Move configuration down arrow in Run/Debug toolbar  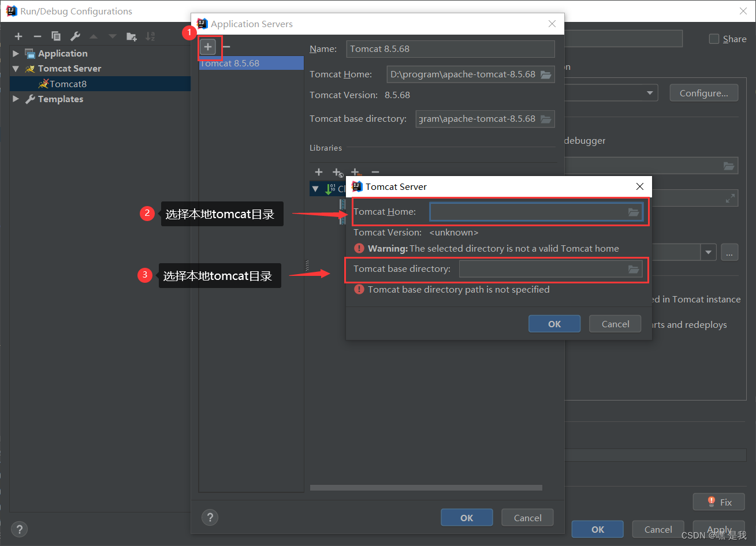tap(113, 36)
